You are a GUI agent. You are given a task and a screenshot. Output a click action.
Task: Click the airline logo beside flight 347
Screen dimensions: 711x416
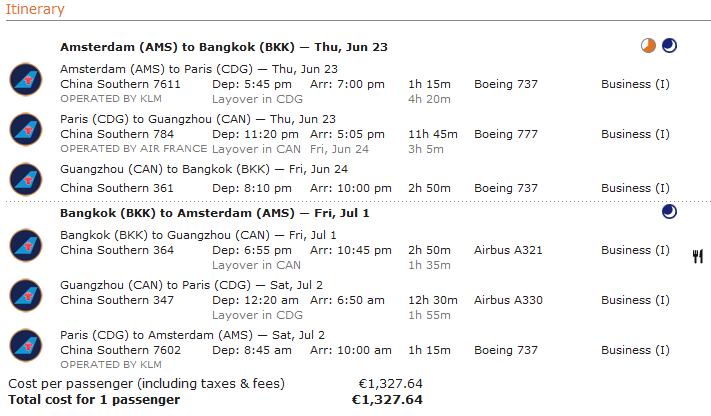[24, 295]
